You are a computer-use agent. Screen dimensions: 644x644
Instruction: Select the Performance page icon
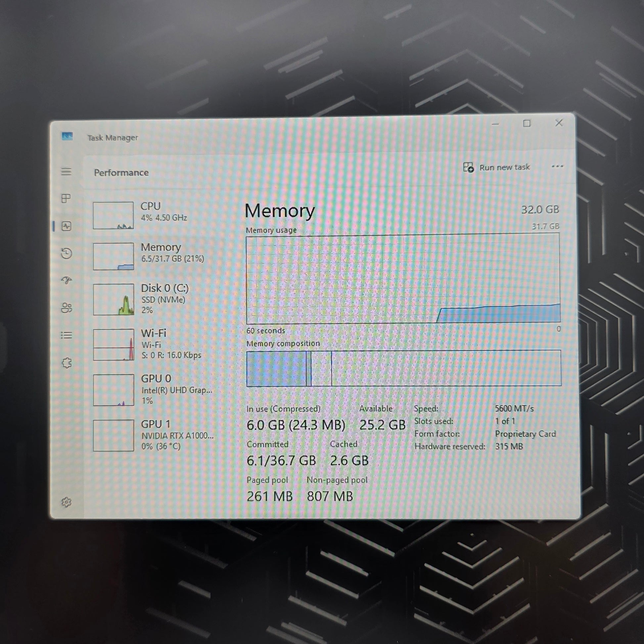(x=66, y=226)
